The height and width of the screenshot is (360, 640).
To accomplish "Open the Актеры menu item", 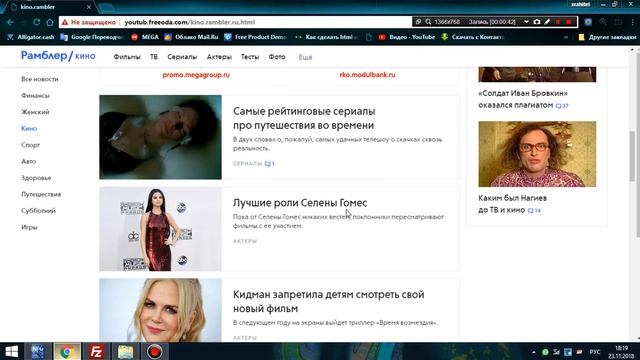I will (219, 57).
